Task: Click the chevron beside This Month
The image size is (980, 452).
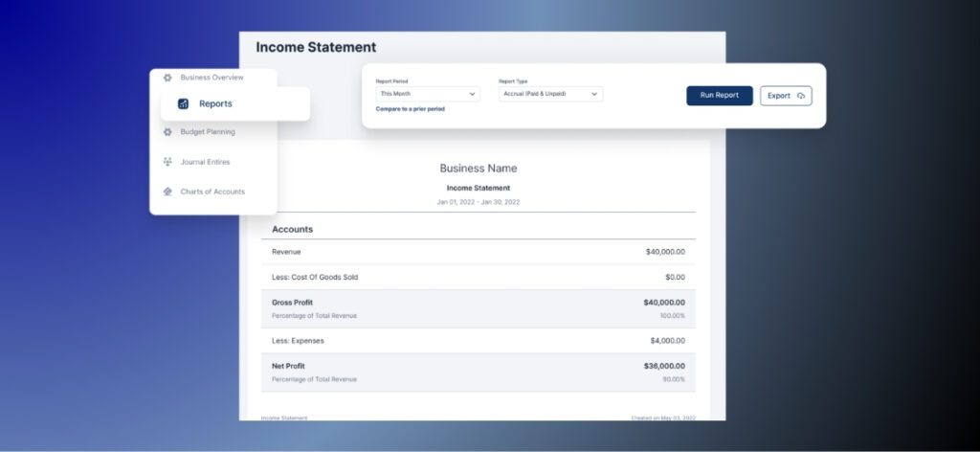Action: 472,94
